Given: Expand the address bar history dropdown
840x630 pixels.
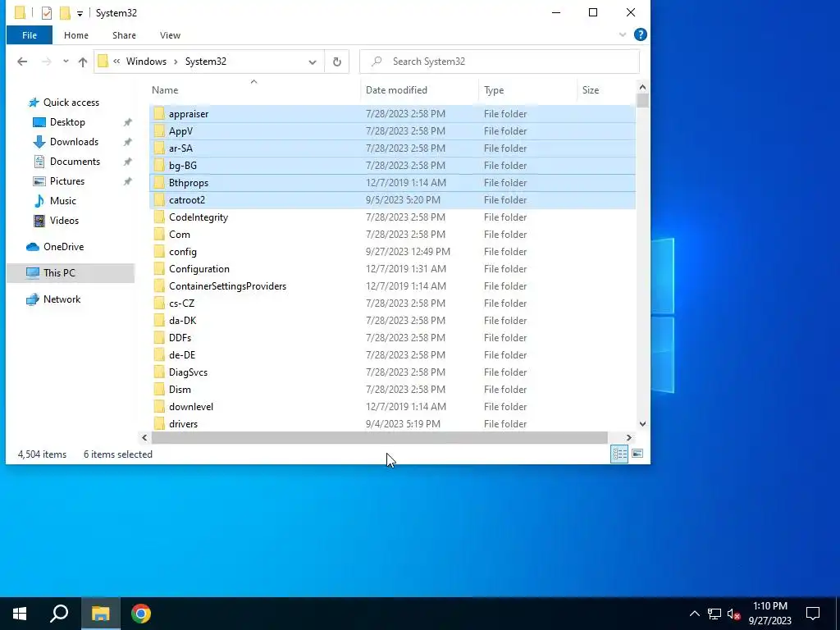Looking at the screenshot, I should click(313, 62).
